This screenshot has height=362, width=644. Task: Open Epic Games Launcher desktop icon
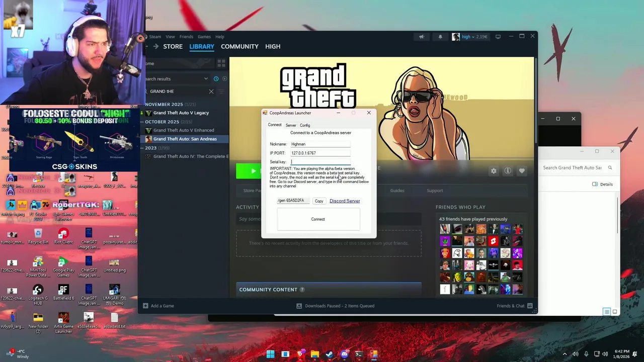click(x=63, y=211)
